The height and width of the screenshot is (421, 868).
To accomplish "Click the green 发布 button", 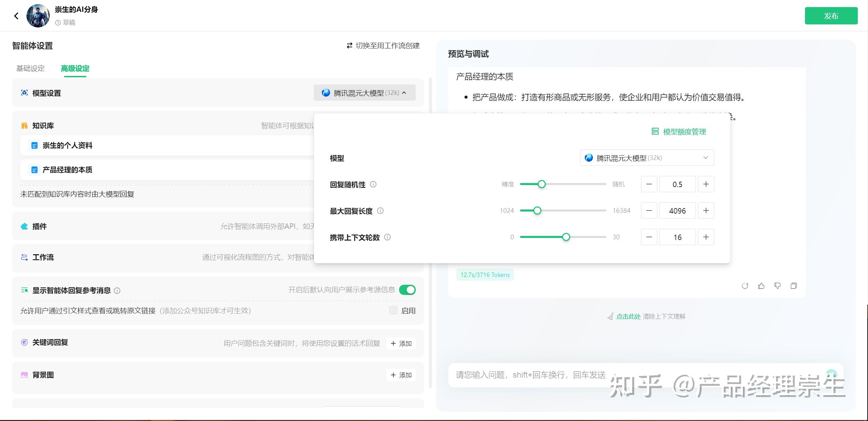I will pos(831,16).
